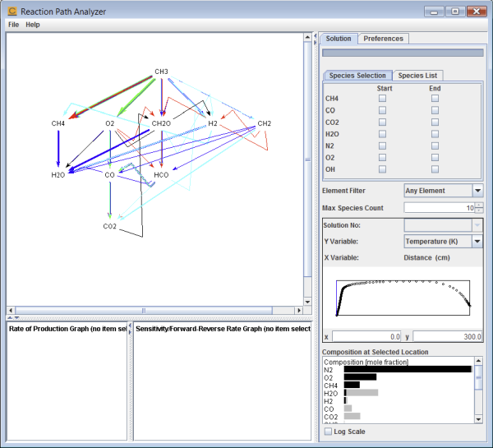
Task: Check the End box for CH4
Action: click(435, 99)
